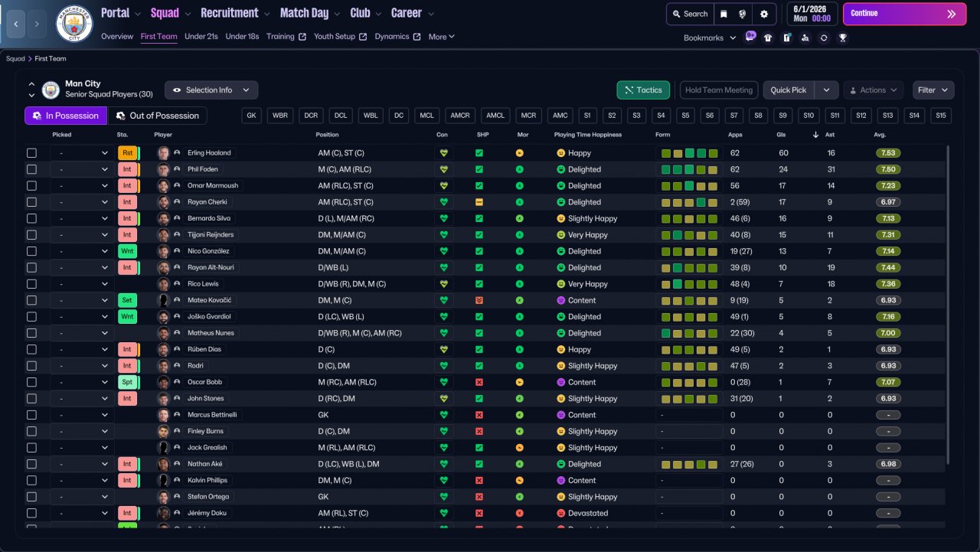The height and width of the screenshot is (552, 980).
Task: Open the settings gear icon
Action: pyautogui.click(x=763, y=14)
